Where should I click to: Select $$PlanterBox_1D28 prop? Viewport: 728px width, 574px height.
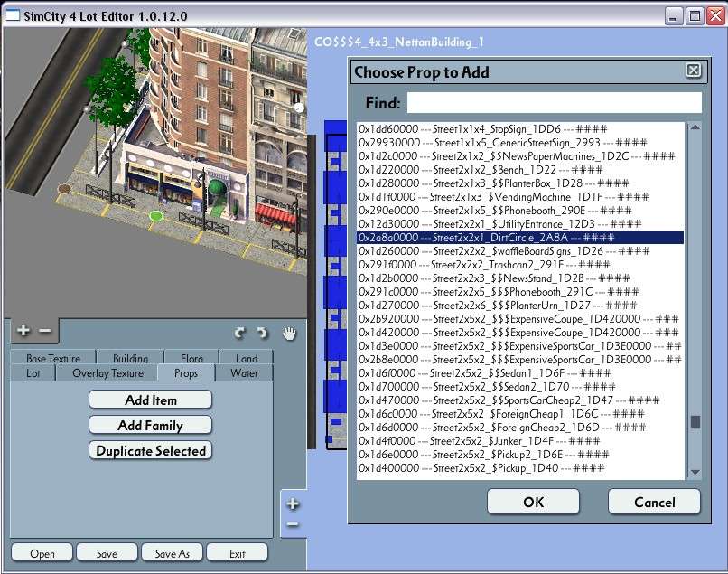pos(520,183)
